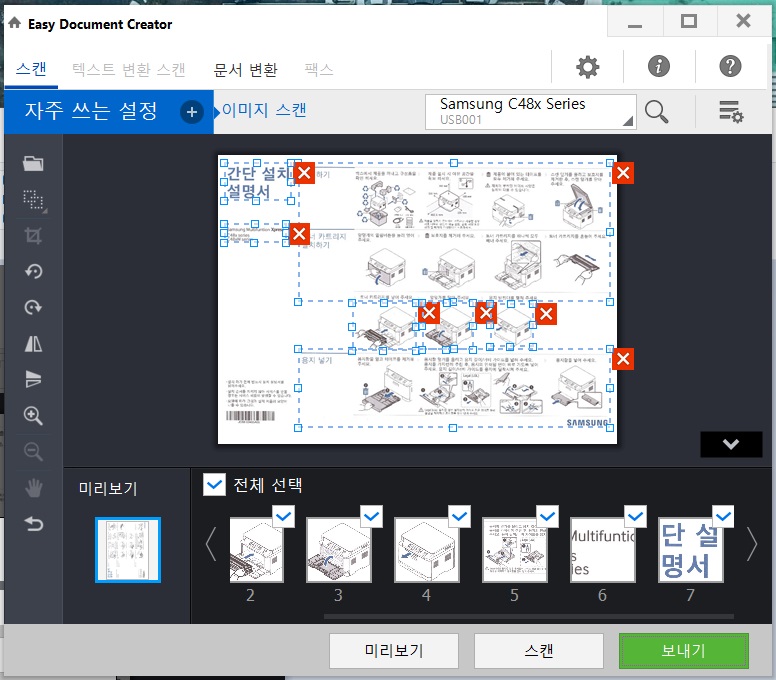Select the 자주 쓰는 설정 header
776x680 pixels.
pyautogui.click(x=91, y=111)
